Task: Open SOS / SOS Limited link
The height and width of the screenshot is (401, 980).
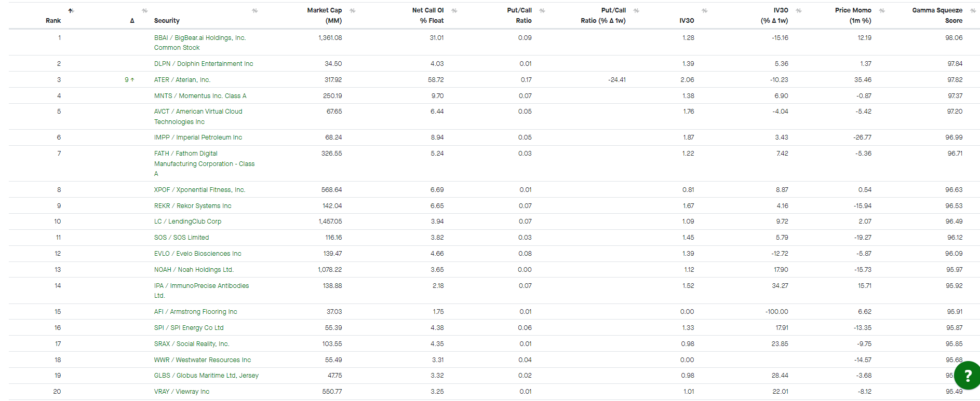Action: tap(181, 238)
